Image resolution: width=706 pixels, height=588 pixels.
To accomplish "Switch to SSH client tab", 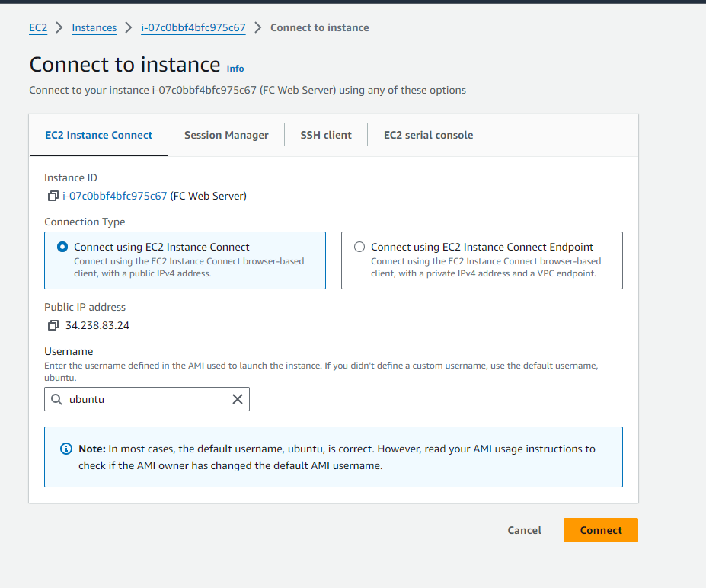I will pyautogui.click(x=326, y=135).
